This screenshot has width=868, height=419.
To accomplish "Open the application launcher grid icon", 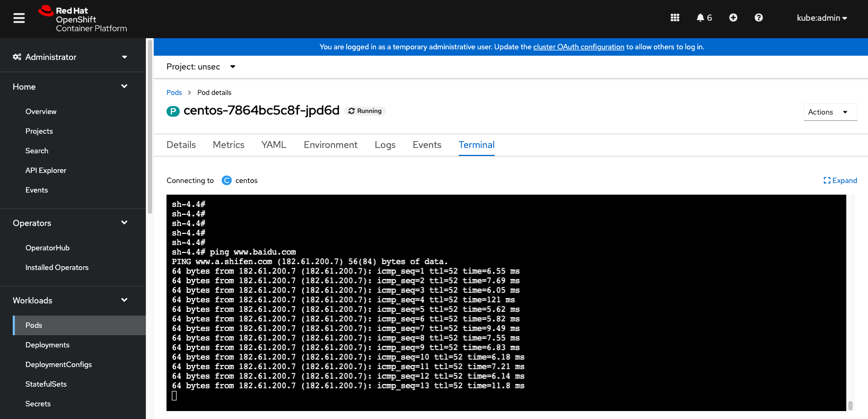I will click(x=675, y=18).
